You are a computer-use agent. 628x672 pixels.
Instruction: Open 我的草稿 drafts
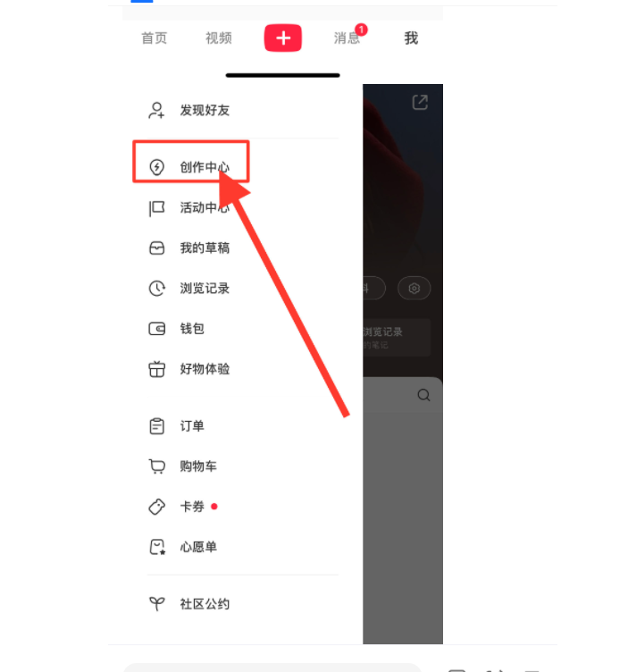point(189,248)
